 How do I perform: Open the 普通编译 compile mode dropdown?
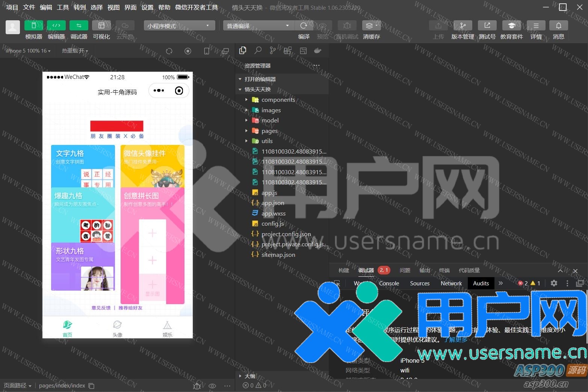[x=258, y=26]
